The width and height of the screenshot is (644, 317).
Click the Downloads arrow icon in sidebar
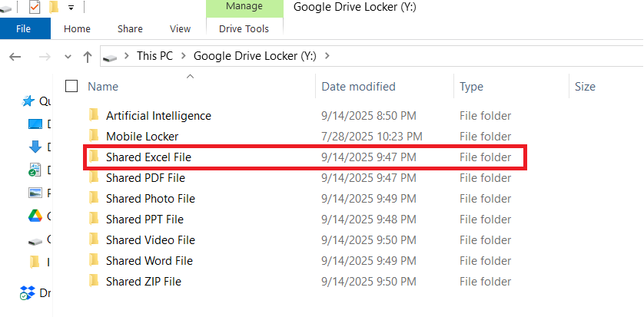point(35,147)
